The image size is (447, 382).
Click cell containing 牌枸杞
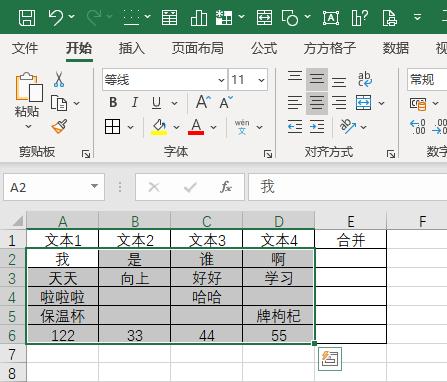279,316
